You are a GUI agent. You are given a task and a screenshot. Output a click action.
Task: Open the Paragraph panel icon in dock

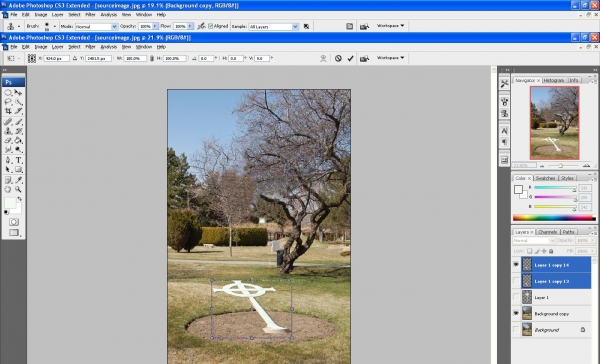point(504,142)
